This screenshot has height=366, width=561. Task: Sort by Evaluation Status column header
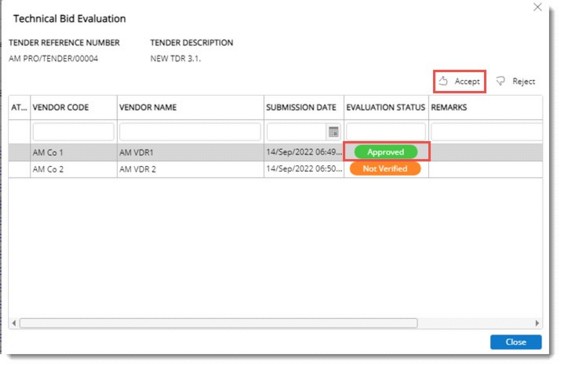[386, 107]
